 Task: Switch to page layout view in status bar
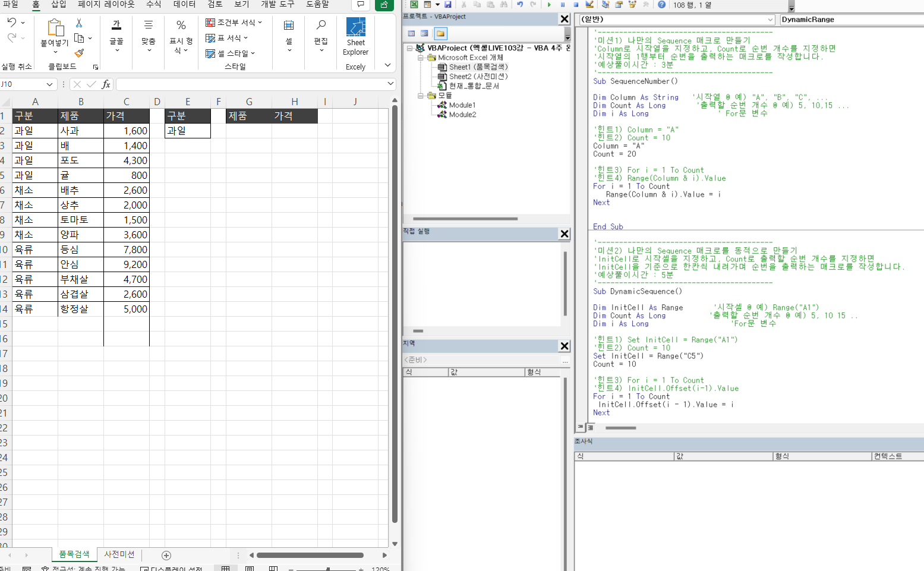coord(250,569)
